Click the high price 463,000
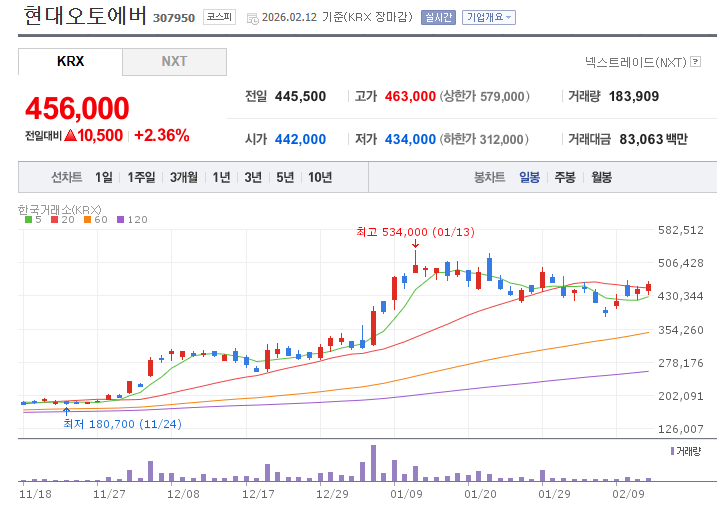Image resolution: width=717 pixels, height=521 pixels. tap(410, 97)
